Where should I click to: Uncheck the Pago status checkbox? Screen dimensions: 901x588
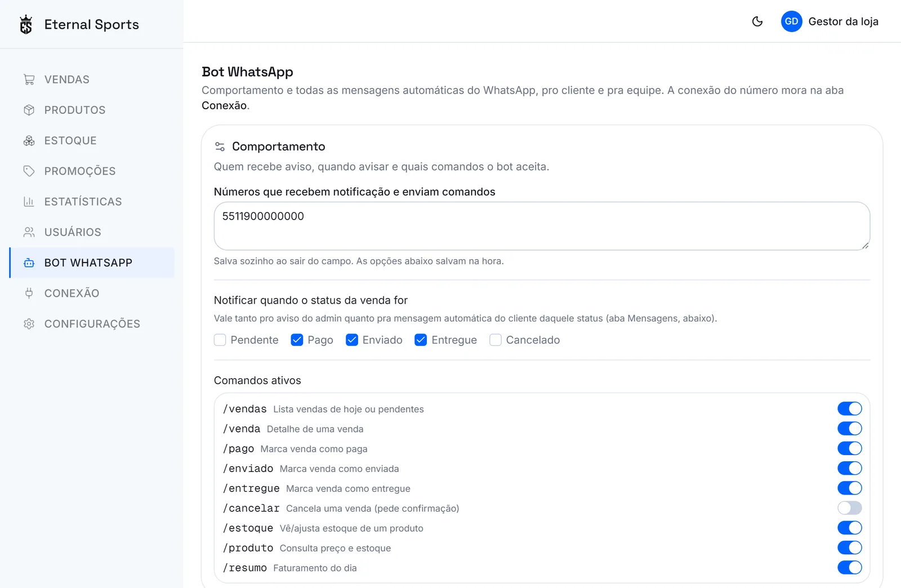click(x=297, y=340)
